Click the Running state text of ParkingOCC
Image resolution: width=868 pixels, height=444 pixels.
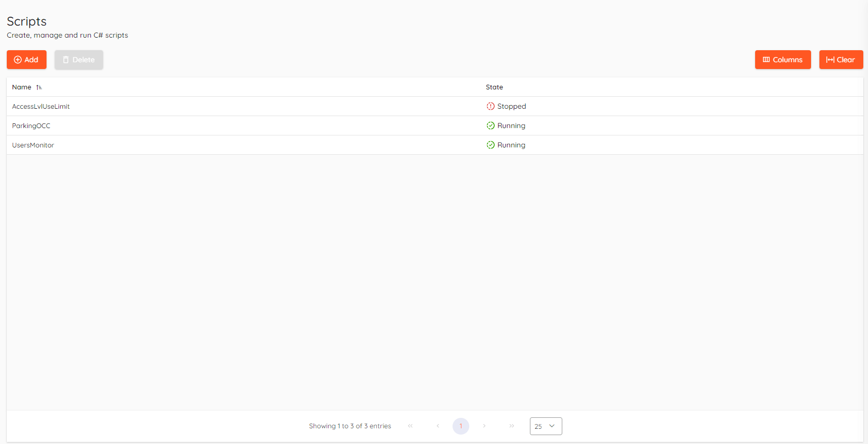(x=512, y=126)
